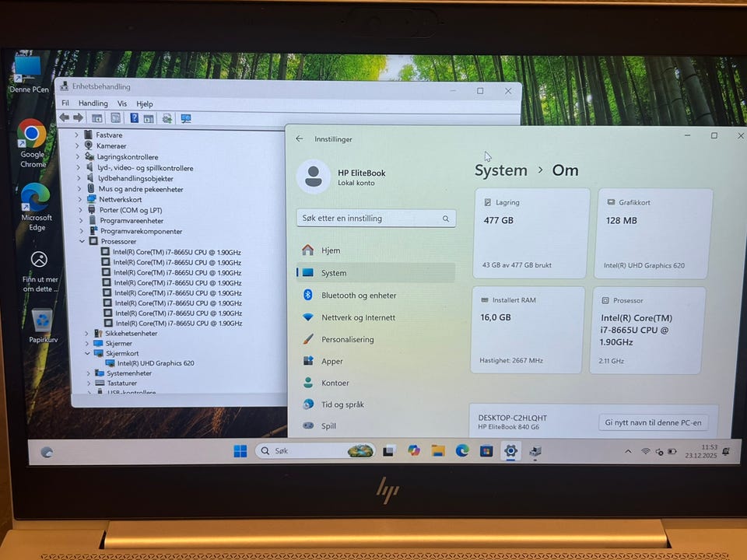Open Tid og språk settings

(375, 404)
